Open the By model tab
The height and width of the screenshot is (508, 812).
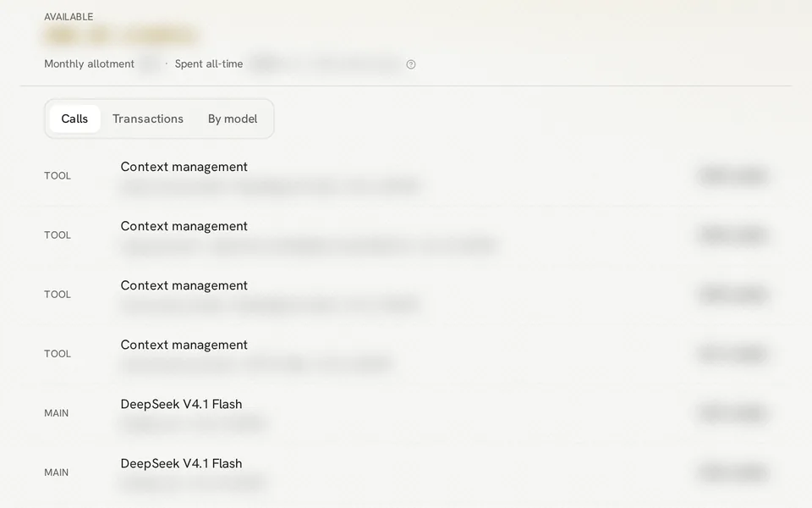tap(233, 119)
